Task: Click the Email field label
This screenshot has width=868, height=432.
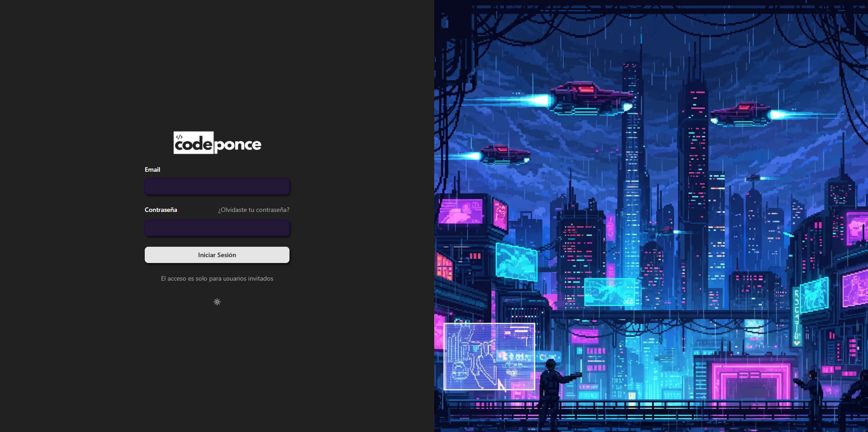Action: [x=152, y=169]
